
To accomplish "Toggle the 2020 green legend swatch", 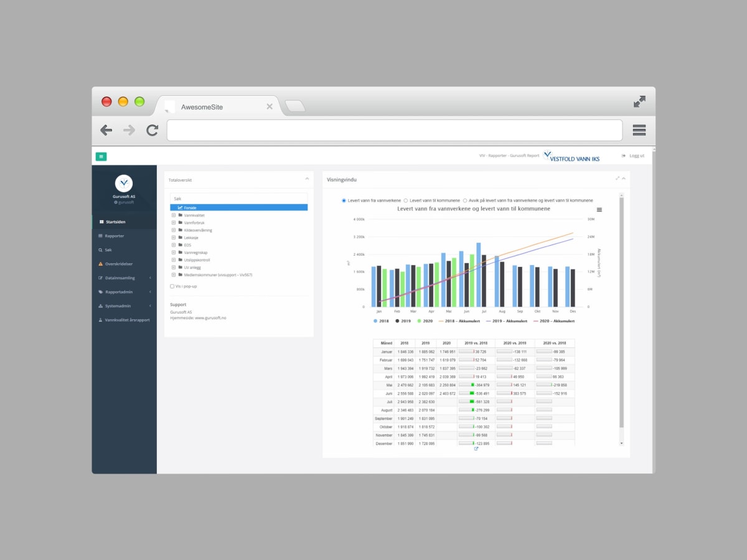I will point(420,321).
